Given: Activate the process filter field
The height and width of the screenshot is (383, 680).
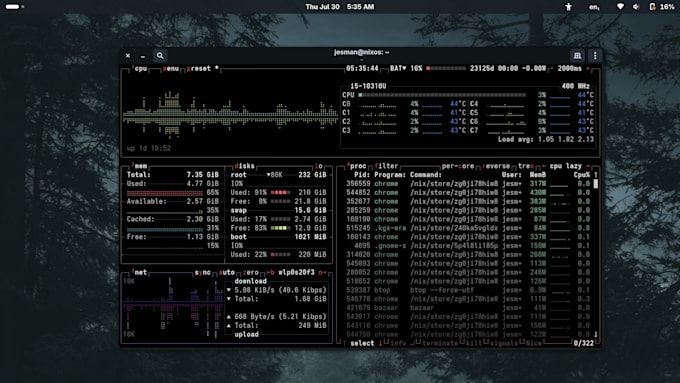Looking at the screenshot, I should (386, 166).
